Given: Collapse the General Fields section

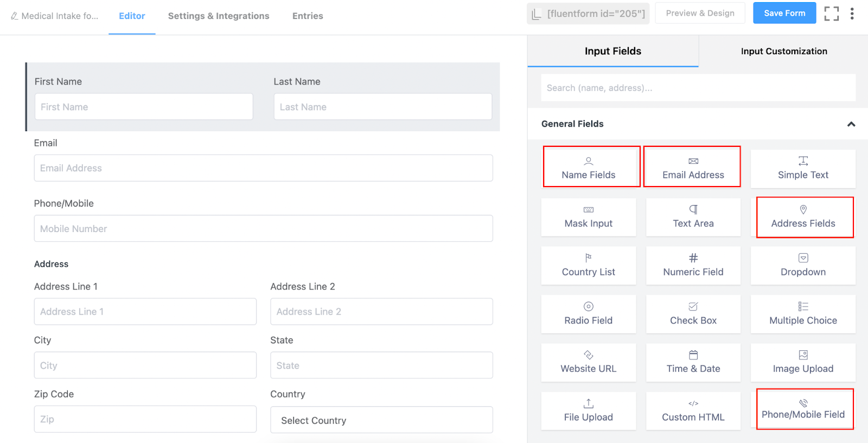Looking at the screenshot, I should pyautogui.click(x=851, y=124).
